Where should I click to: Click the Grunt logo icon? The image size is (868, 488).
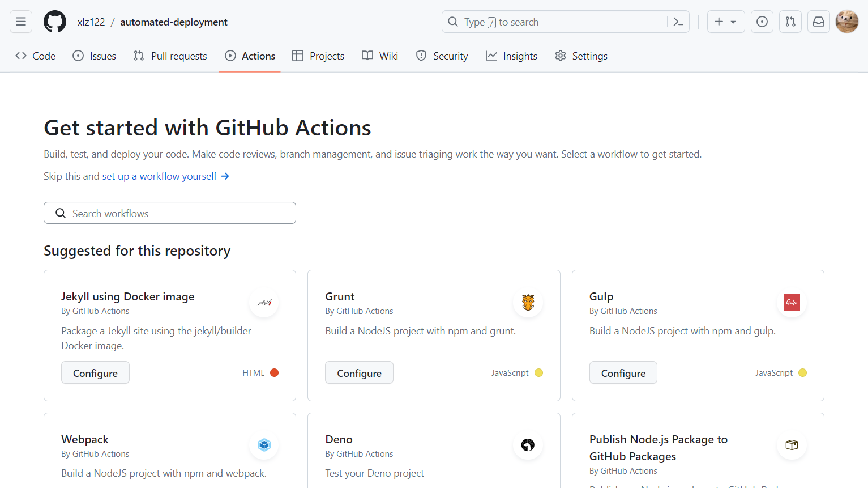coord(528,303)
